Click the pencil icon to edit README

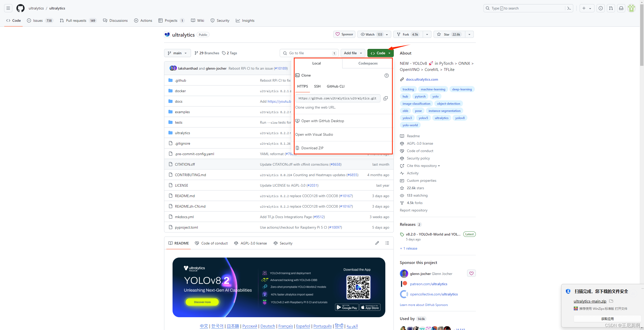pyautogui.click(x=377, y=243)
